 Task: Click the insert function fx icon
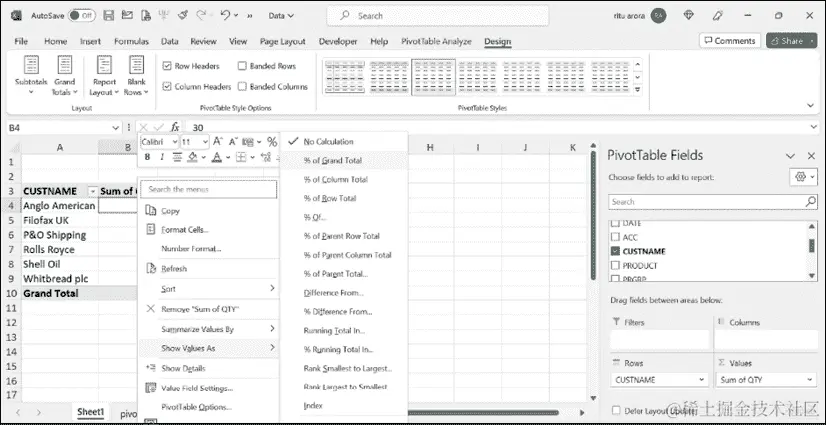pos(175,127)
